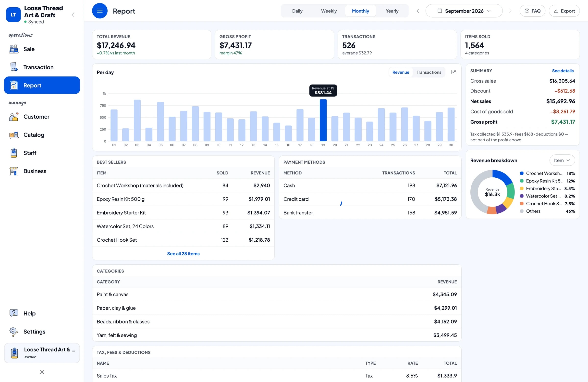Viewport: 588px width, 382px height.
Task: Go to previous month with left arrow
Action: pyautogui.click(x=418, y=11)
